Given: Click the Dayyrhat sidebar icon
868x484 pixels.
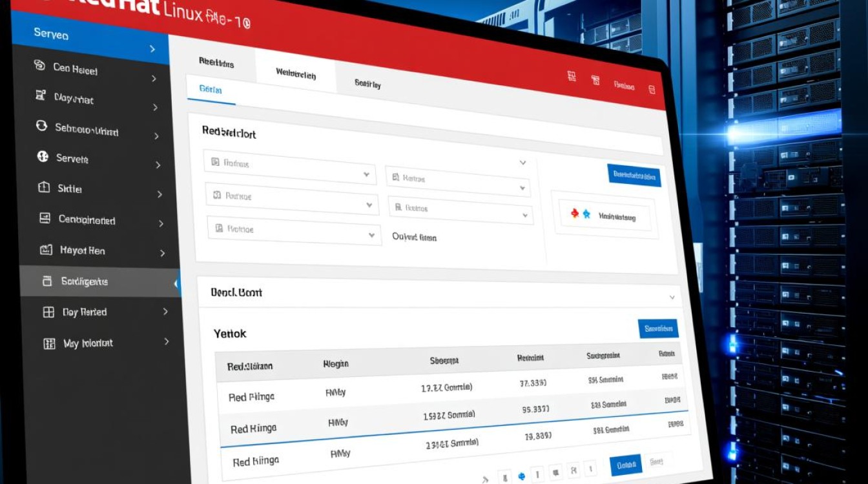Looking at the screenshot, I should [x=40, y=96].
